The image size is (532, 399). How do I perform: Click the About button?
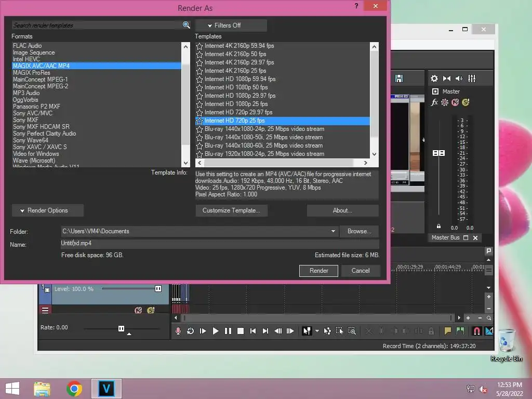point(343,210)
